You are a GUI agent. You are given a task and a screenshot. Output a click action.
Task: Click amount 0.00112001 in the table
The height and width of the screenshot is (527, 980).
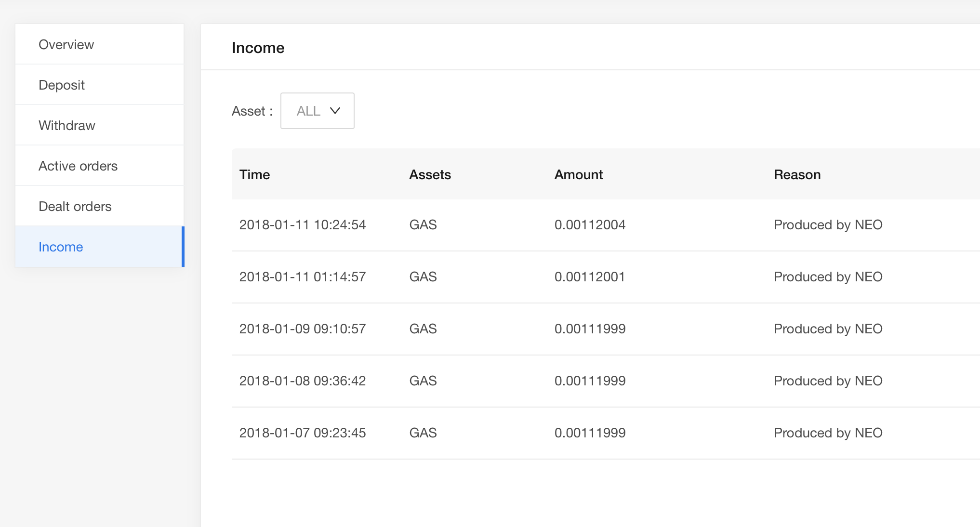[x=589, y=277]
